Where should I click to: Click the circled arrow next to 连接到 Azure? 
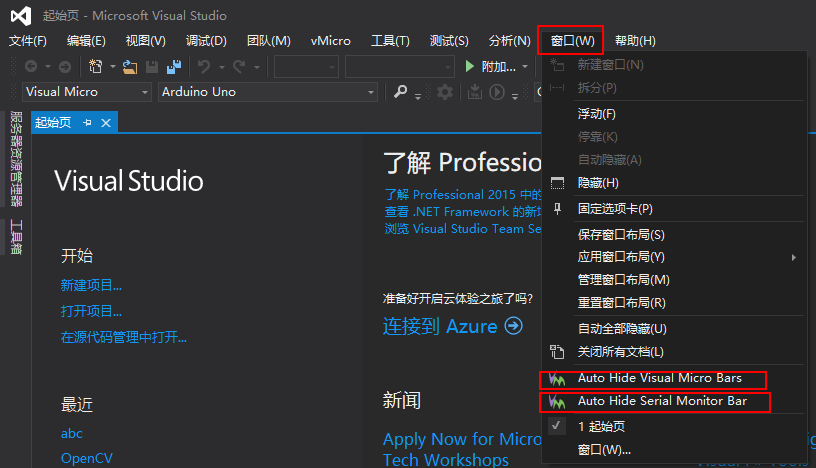click(x=514, y=326)
